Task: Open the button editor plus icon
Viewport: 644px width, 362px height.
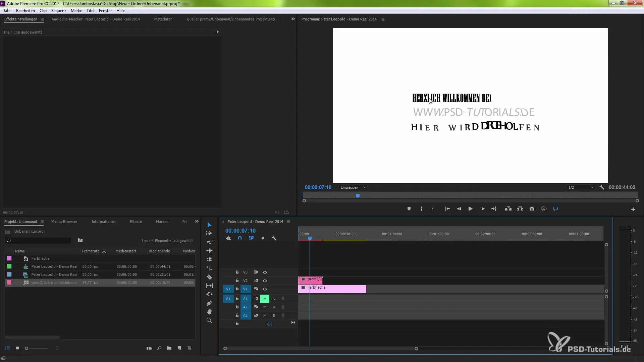Action: 633,209
